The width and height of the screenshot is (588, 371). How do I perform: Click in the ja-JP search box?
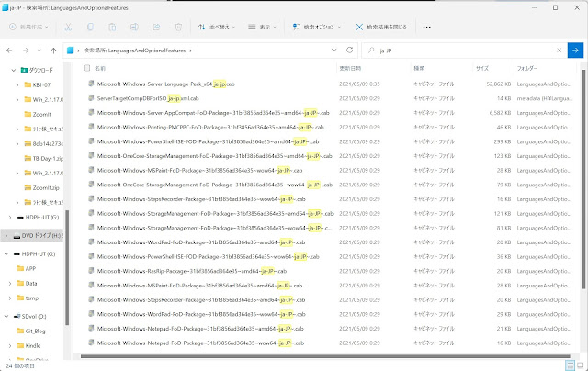point(465,51)
